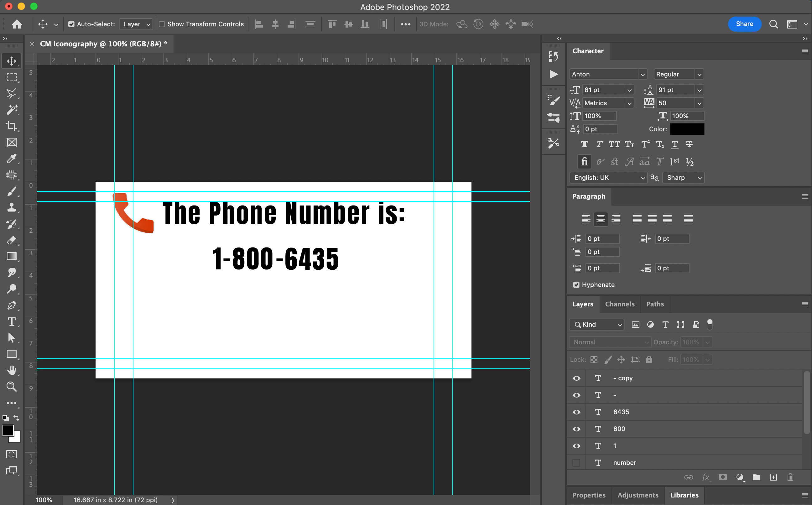Uncheck the Hyphenate option

(576, 284)
